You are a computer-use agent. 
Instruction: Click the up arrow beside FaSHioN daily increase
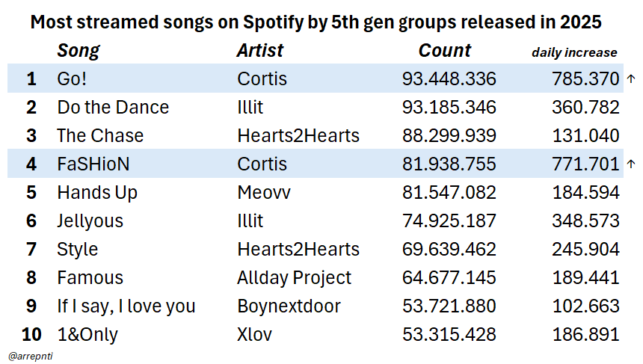[x=632, y=164]
